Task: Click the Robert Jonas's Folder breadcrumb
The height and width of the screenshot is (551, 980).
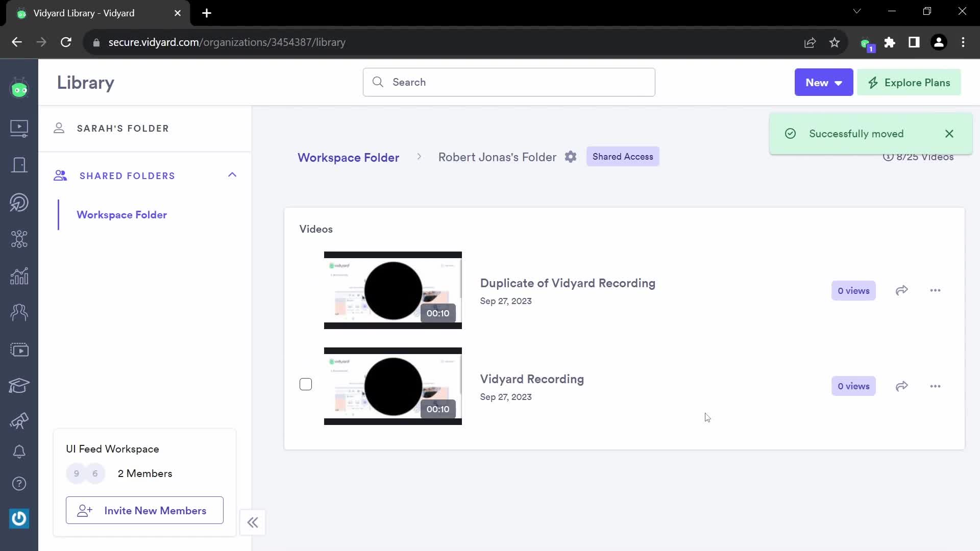Action: tap(497, 157)
